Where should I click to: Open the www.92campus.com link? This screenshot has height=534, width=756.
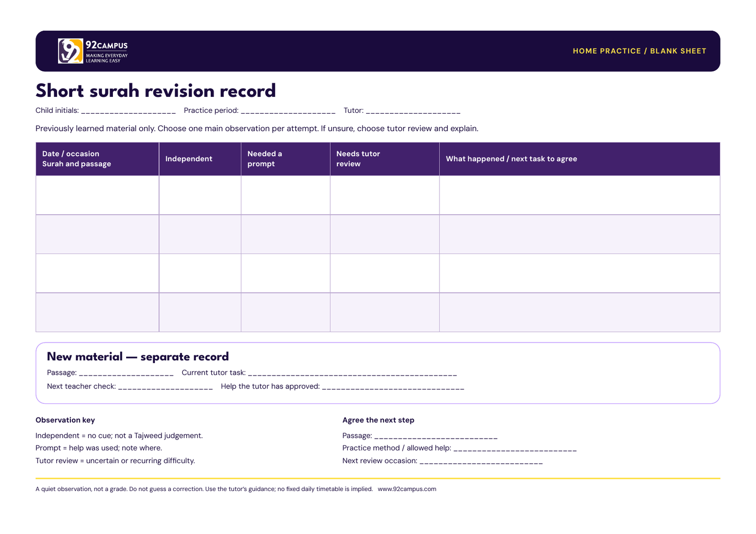(407, 489)
